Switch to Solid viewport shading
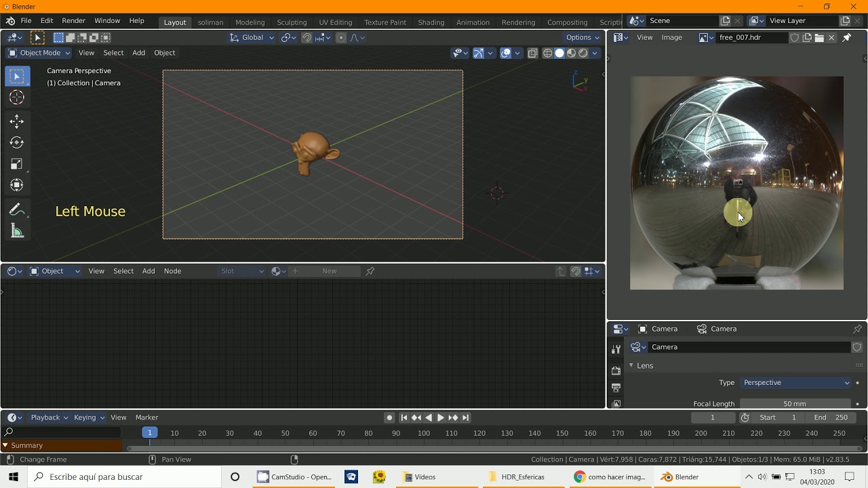Screen dimensions: 868x488 [x=559, y=53]
